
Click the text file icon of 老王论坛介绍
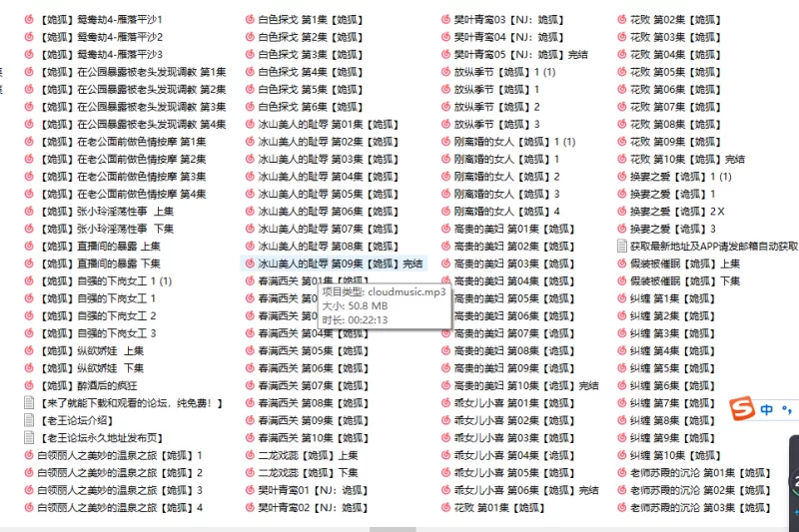pyautogui.click(x=29, y=420)
